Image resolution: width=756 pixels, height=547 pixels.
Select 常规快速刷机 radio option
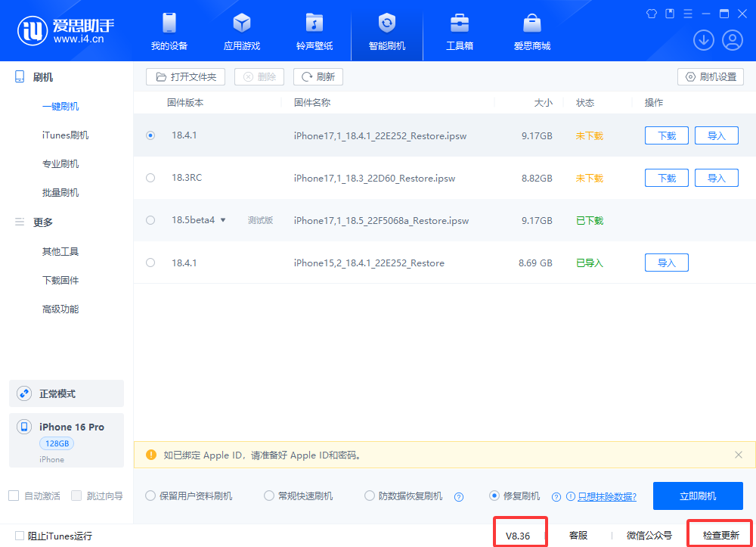(x=269, y=496)
